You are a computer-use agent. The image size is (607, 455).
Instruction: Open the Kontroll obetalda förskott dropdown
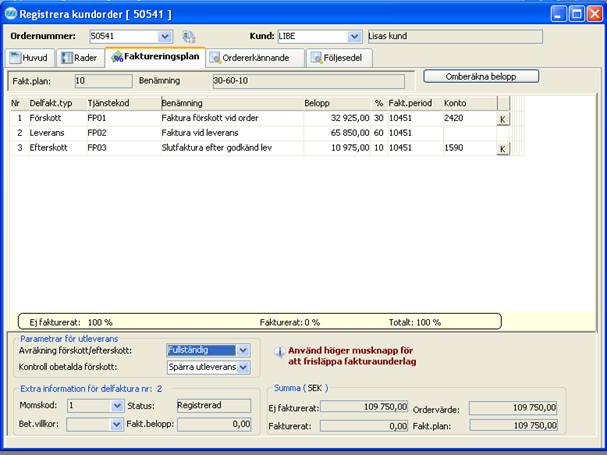243,367
